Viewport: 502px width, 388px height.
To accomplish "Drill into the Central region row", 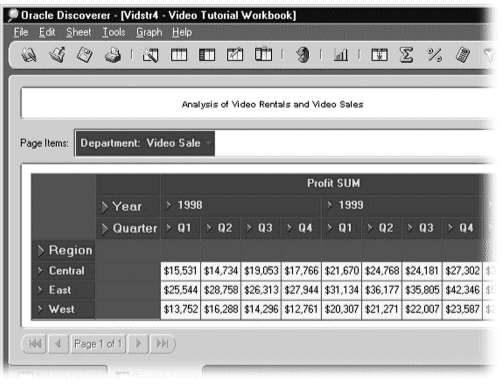I will [40, 271].
